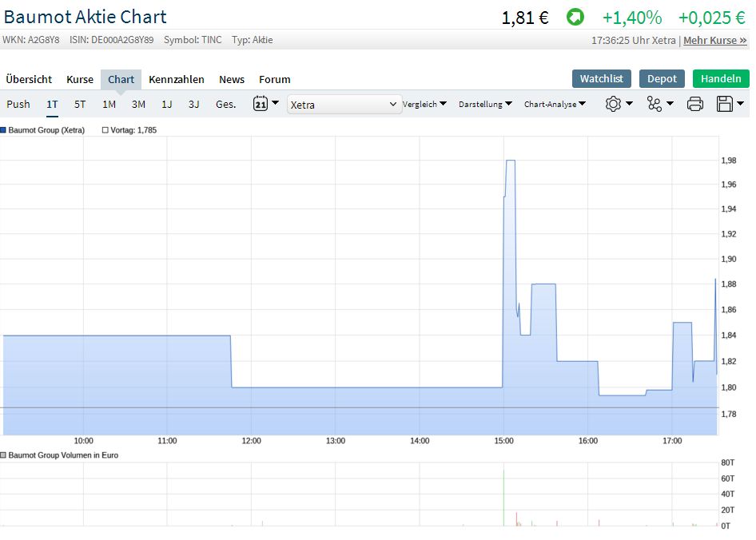
Task: Open chart settings gear icon
Action: tap(613, 104)
